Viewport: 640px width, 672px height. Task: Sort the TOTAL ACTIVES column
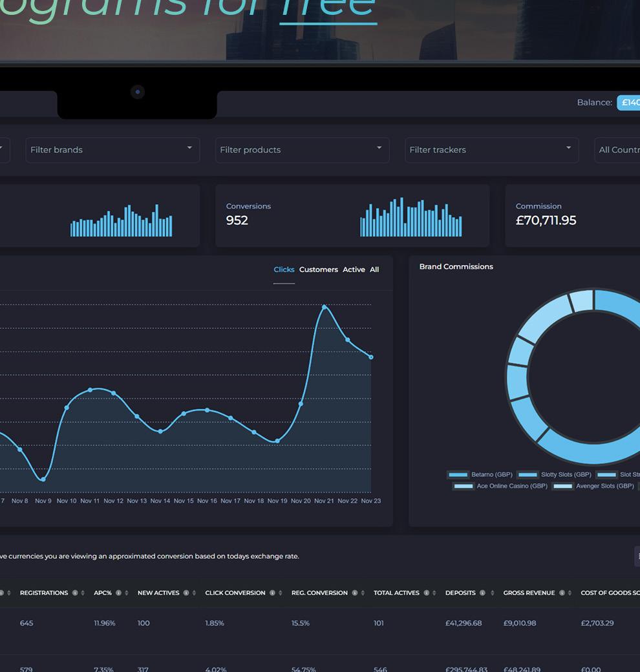tap(434, 593)
